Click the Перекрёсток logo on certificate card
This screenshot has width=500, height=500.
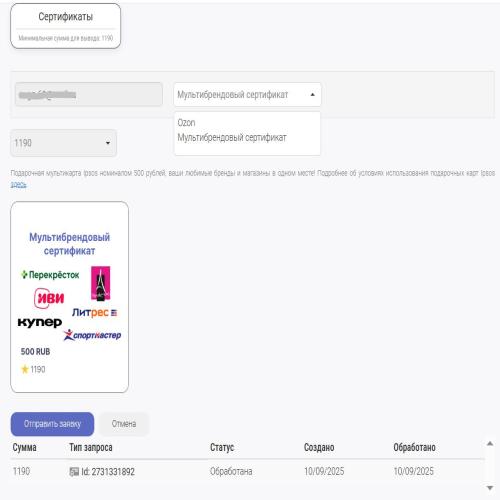(50, 275)
